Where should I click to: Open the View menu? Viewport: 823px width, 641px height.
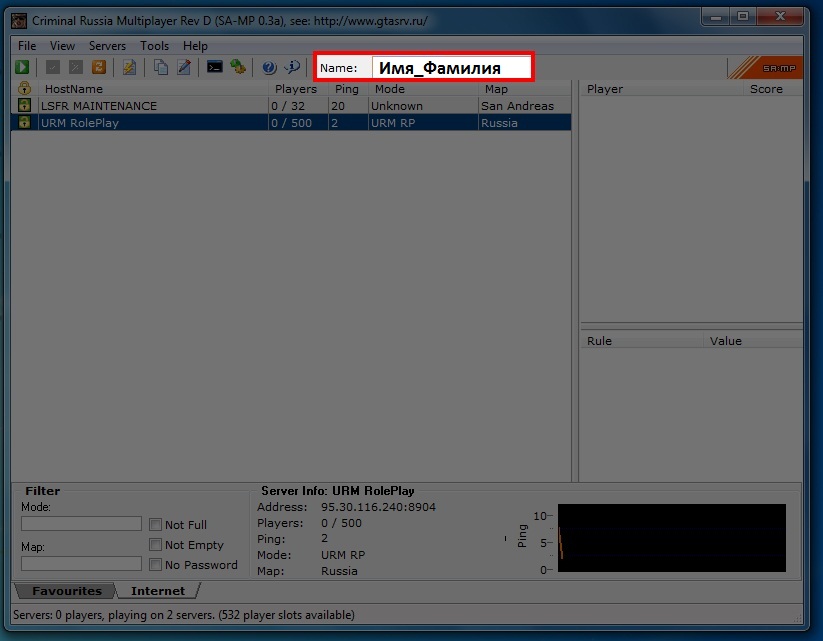(62, 46)
